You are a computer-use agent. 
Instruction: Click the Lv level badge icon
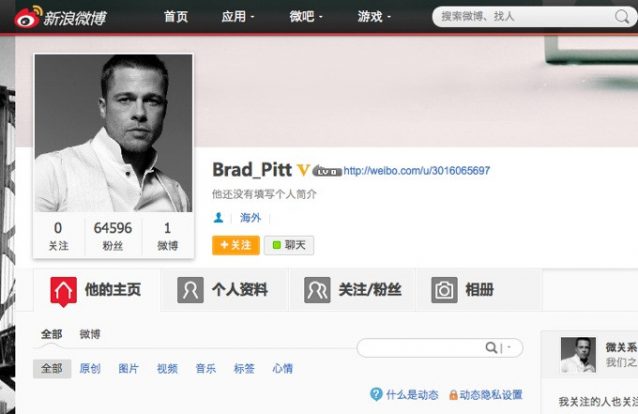coord(326,171)
